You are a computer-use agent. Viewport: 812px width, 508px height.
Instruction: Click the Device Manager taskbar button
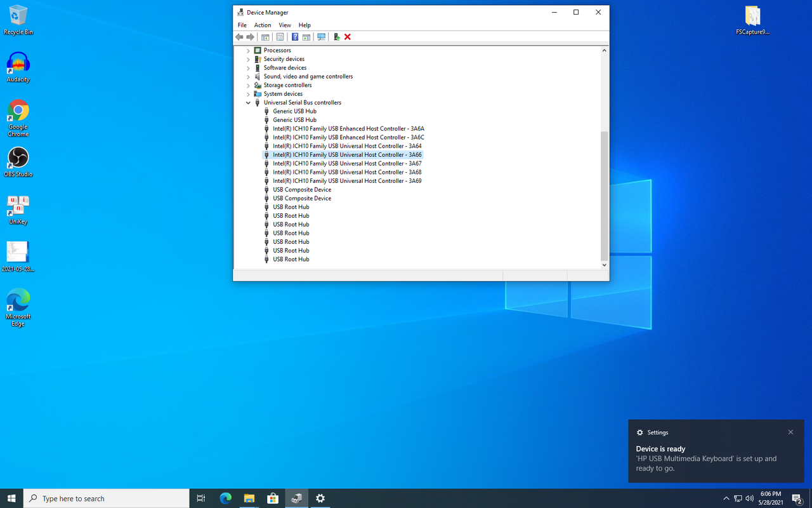coord(296,498)
